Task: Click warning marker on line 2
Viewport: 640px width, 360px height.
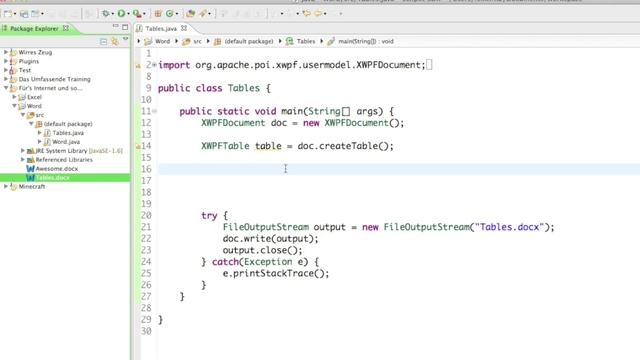Action: click(x=138, y=65)
